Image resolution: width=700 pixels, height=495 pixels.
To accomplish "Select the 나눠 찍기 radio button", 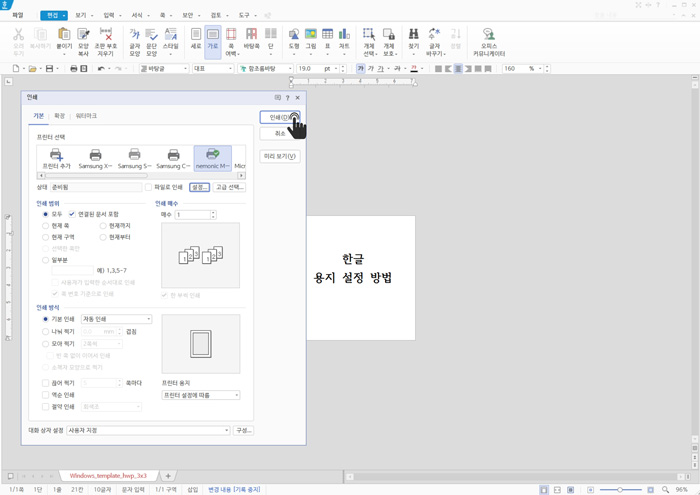I will pos(46,332).
